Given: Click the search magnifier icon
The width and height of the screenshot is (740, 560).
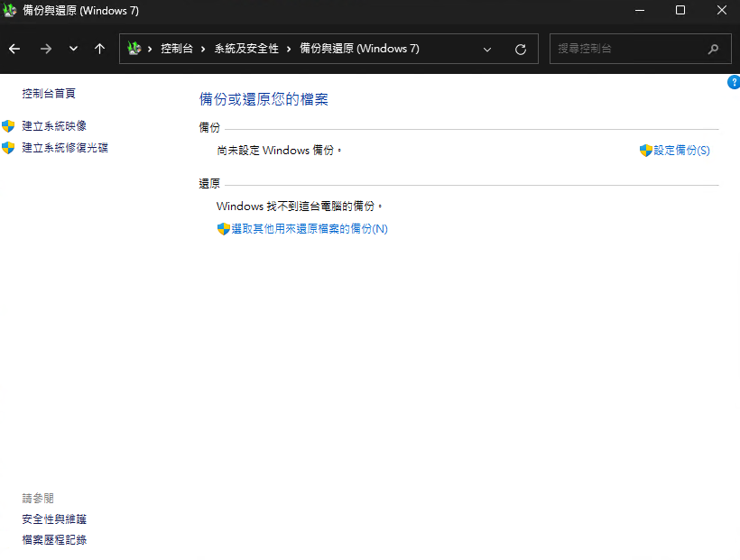Looking at the screenshot, I should coord(713,49).
